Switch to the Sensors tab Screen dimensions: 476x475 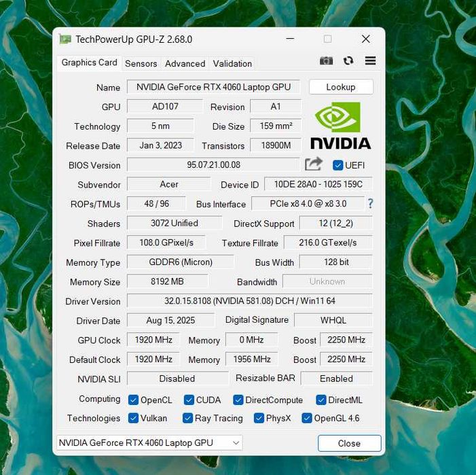[141, 64]
